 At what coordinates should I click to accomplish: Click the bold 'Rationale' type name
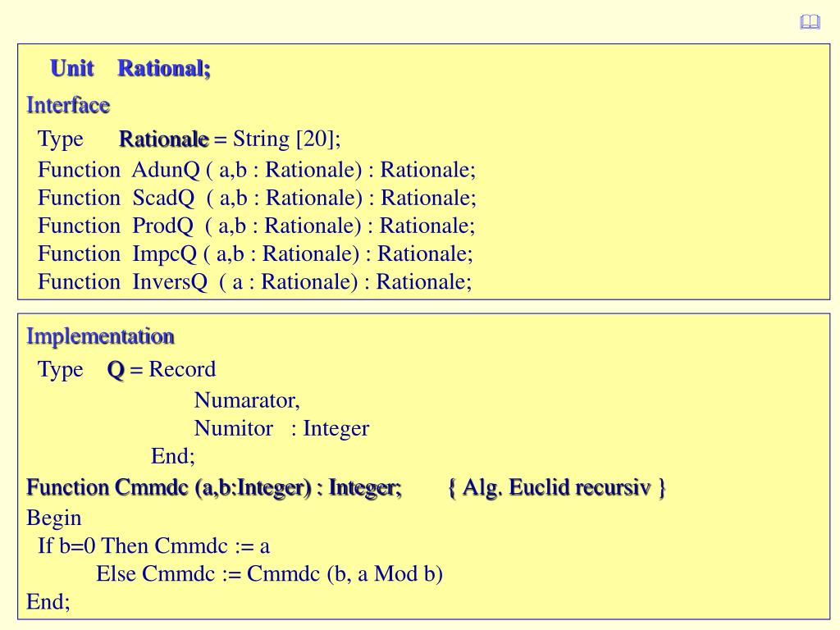click(163, 139)
